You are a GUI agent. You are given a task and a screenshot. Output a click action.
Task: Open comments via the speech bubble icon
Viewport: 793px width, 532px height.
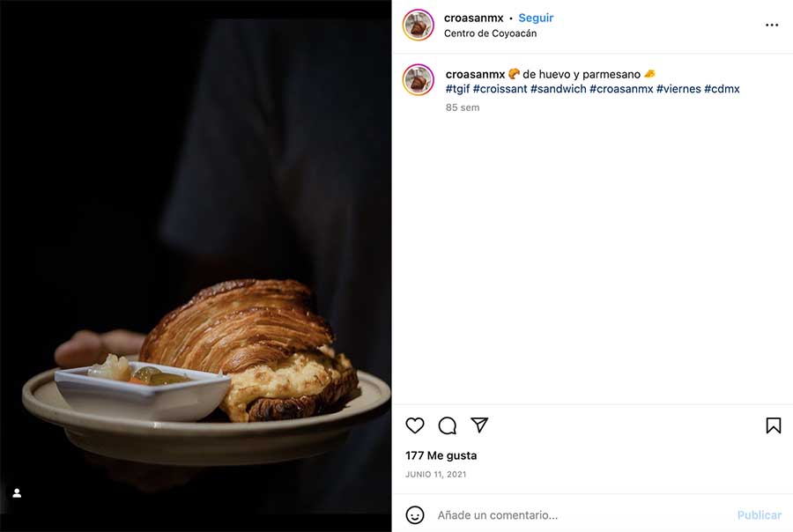pos(447,425)
